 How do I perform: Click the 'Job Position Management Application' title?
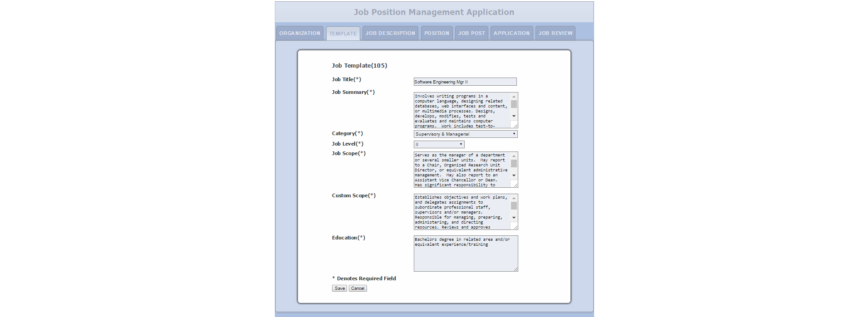click(x=434, y=12)
